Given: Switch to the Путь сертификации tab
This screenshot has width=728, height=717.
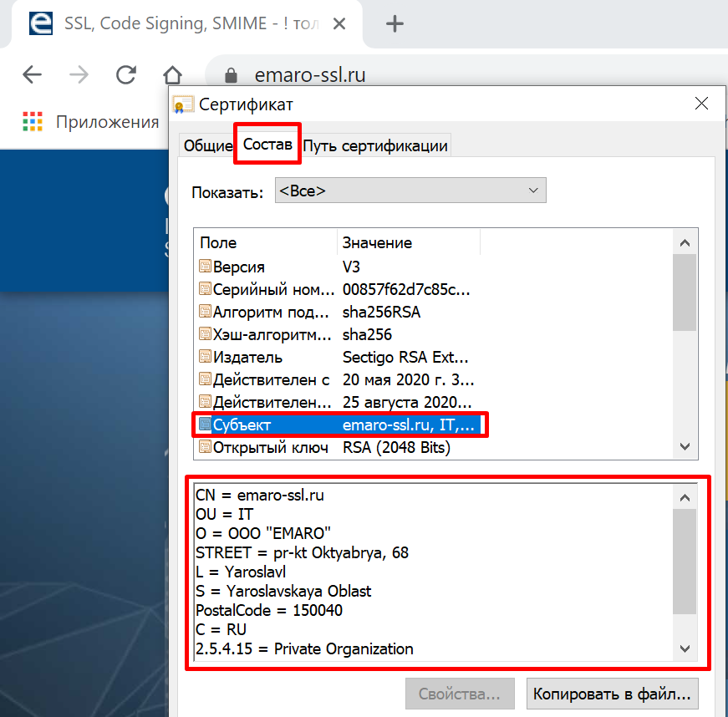Looking at the screenshot, I should pyautogui.click(x=375, y=146).
